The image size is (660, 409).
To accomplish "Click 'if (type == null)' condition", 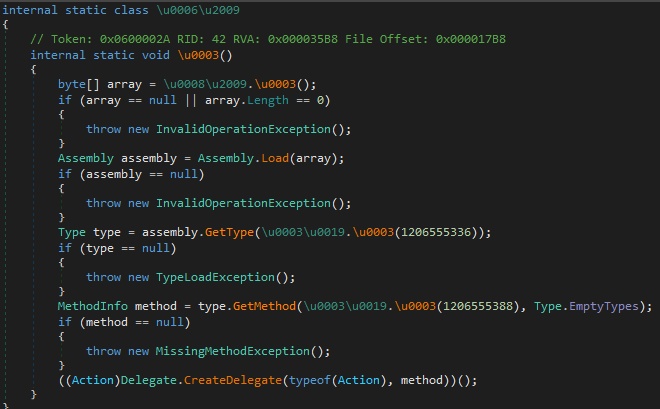I will point(117,248).
